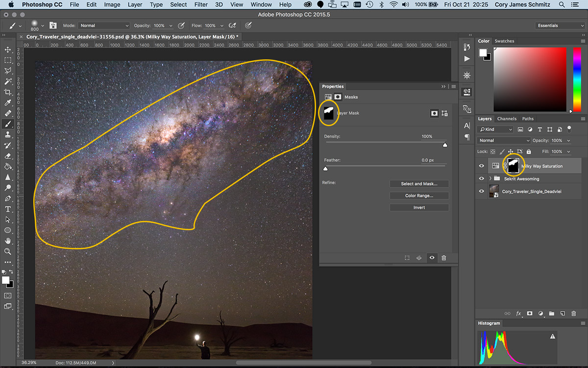
Task: Load selection from mask in Properties
Action: [407, 258]
